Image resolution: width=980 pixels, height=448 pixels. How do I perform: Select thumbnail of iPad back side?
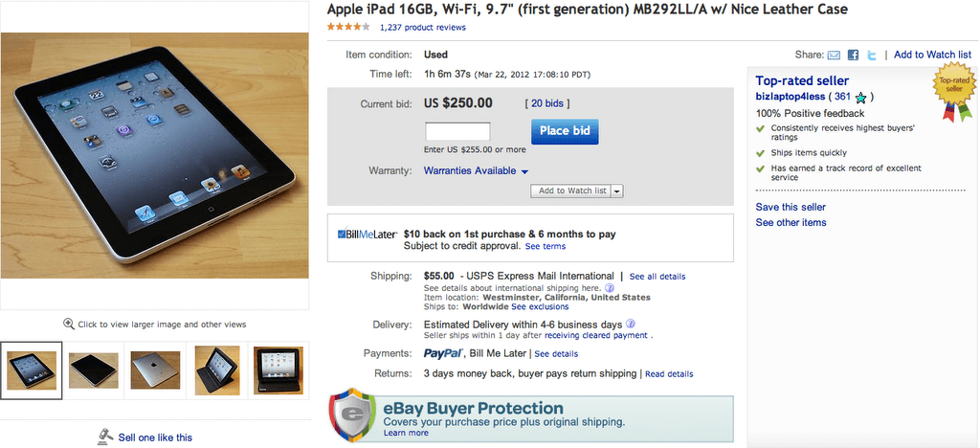[x=156, y=370]
